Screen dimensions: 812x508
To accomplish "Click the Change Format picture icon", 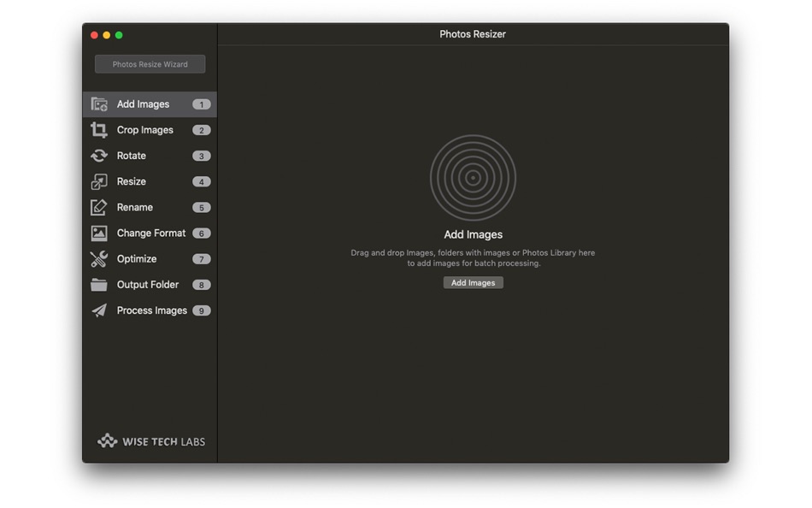I will [x=101, y=233].
